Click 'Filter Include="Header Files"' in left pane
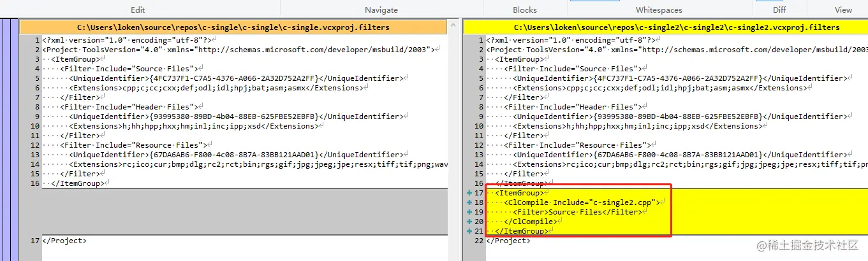 coord(131,107)
